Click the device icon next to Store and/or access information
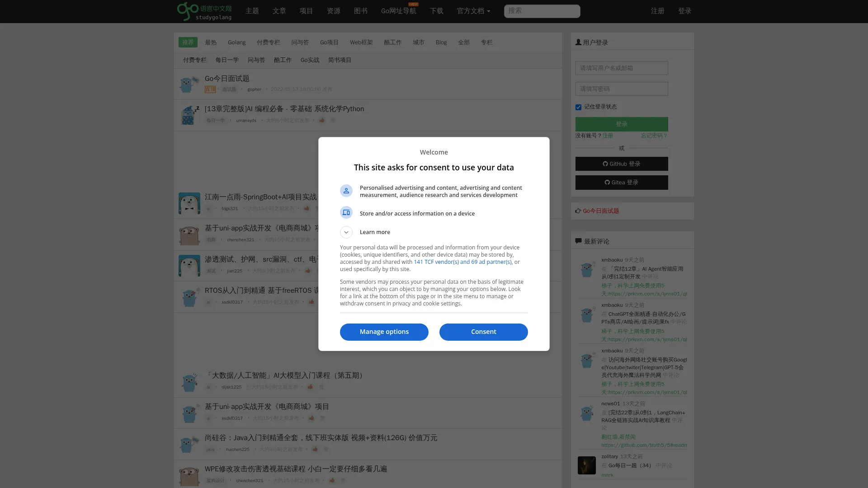 (346, 212)
